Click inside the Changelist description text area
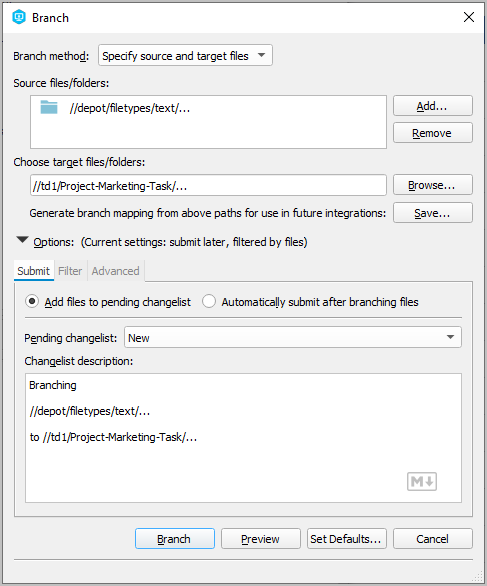This screenshot has width=487, height=586. (243, 438)
